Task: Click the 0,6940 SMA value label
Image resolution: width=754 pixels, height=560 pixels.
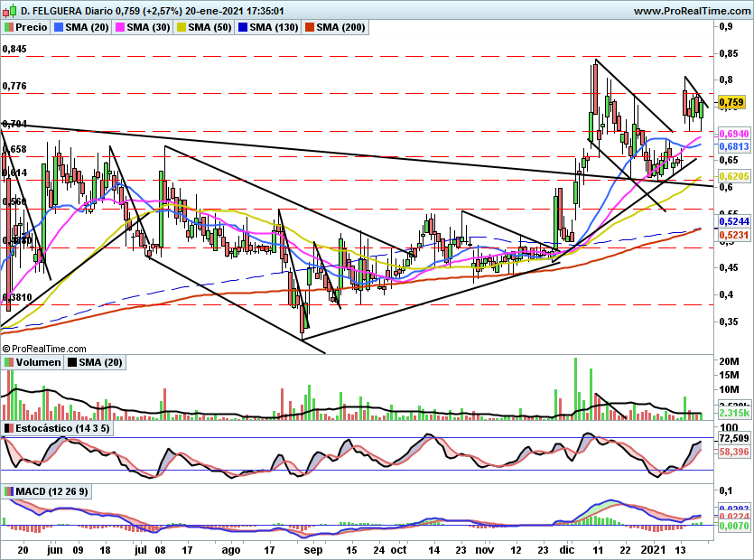Action: click(734, 134)
